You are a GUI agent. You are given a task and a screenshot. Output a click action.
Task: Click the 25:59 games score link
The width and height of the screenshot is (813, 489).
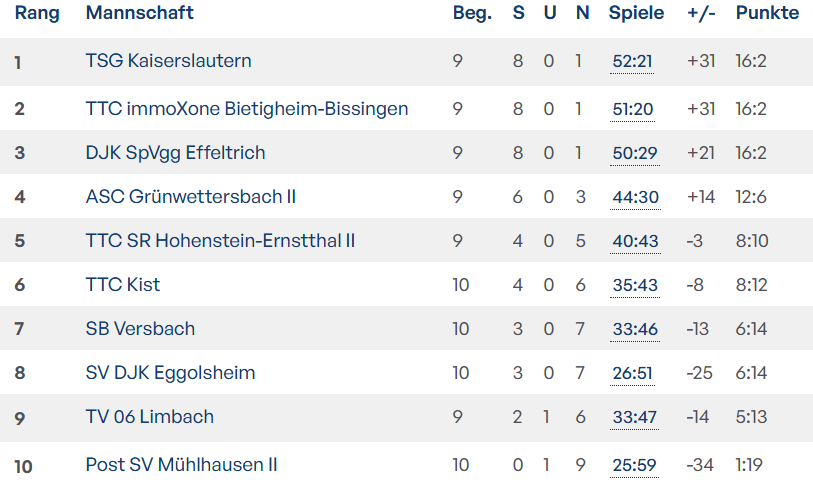point(634,466)
